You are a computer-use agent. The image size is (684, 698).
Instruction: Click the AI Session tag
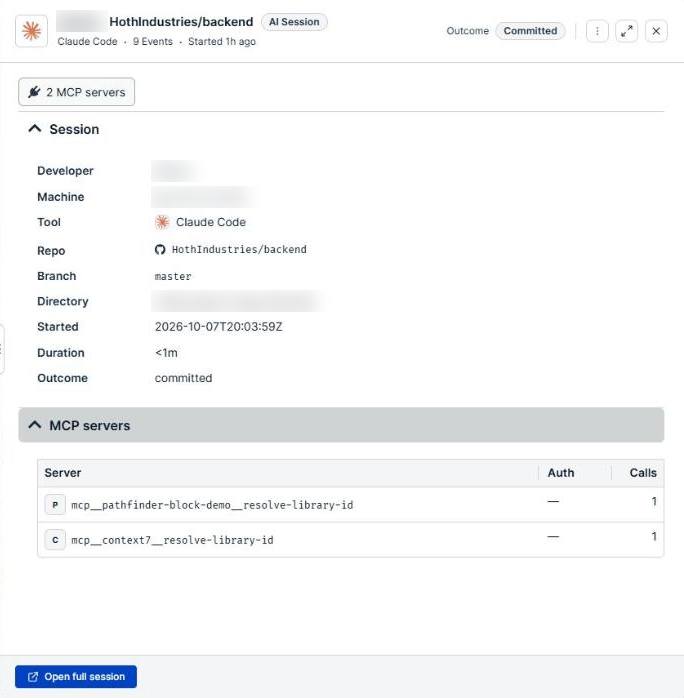[294, 22]
